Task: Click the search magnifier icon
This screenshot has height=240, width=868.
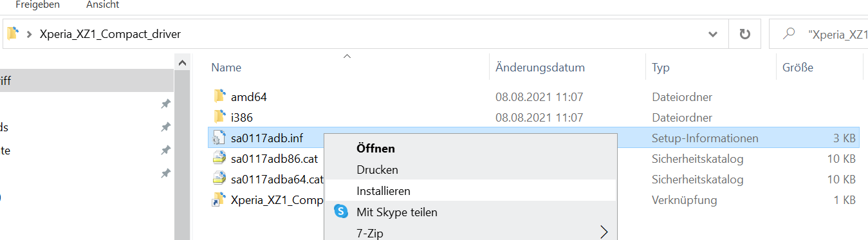Action: coord(789,34)
